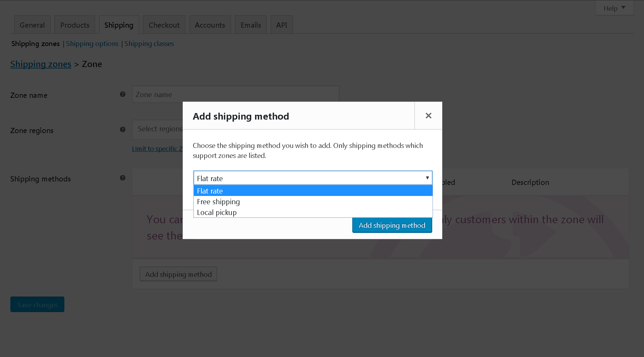Expand the Help menu at top right
Image resolution: width=644 pixels, height=357 pixels.
(614, 8)
